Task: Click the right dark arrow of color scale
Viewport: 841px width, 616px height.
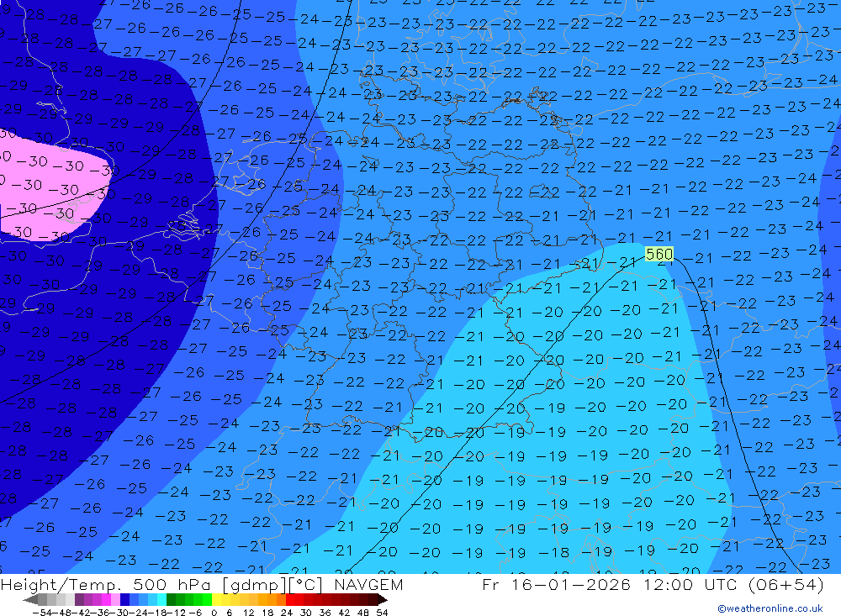Action: pos(382,600)
